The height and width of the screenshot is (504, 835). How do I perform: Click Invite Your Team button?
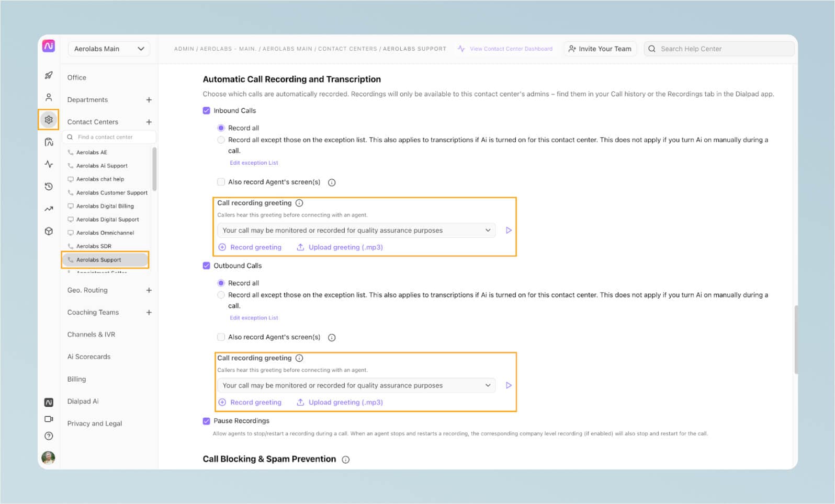[600, 49]
